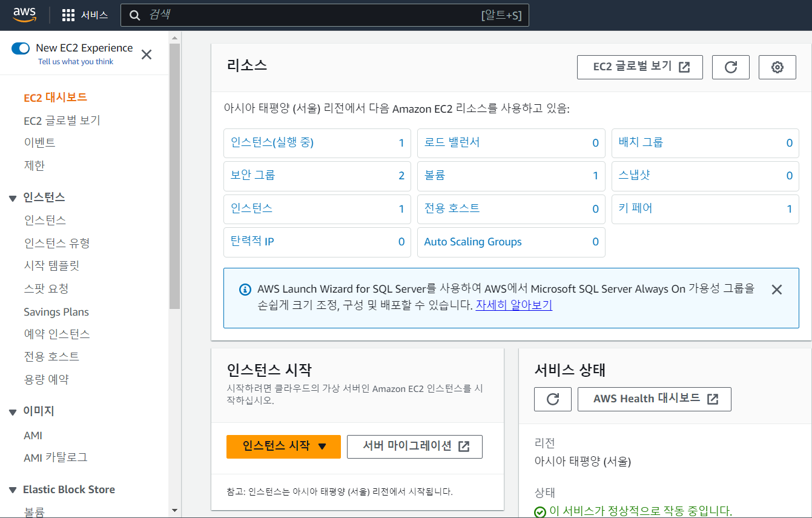The height and width of the screenshot is (518, 812).
Task: Open the 인스턴스 시작 dropdown button
Action: (x=283, y=447)
